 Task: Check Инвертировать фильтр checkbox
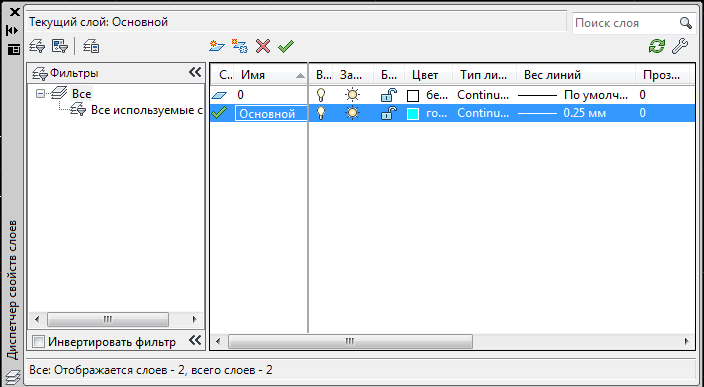39,342
